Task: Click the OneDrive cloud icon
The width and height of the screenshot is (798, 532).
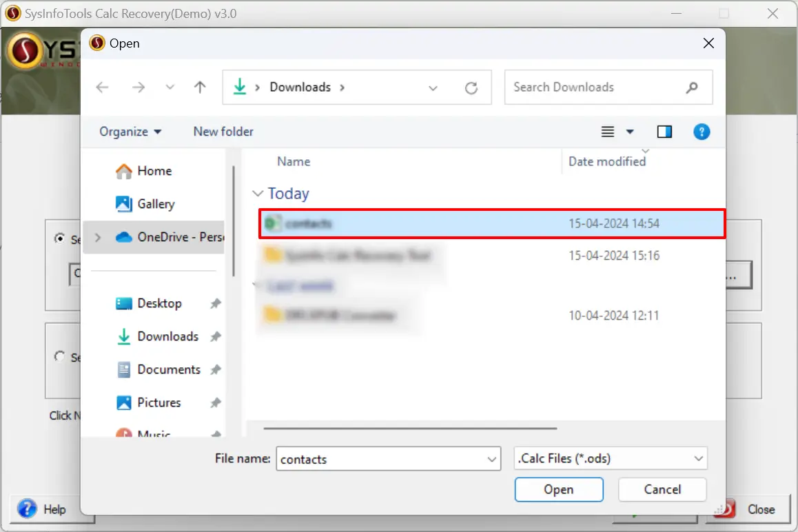Action: (123, 237)
